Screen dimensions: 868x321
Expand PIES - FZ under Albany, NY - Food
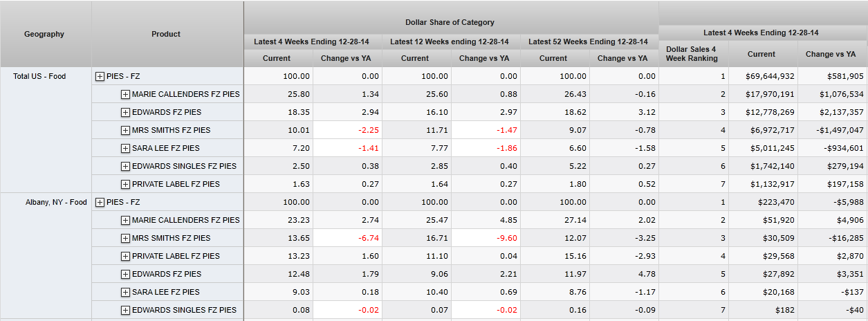pos(100,202)
